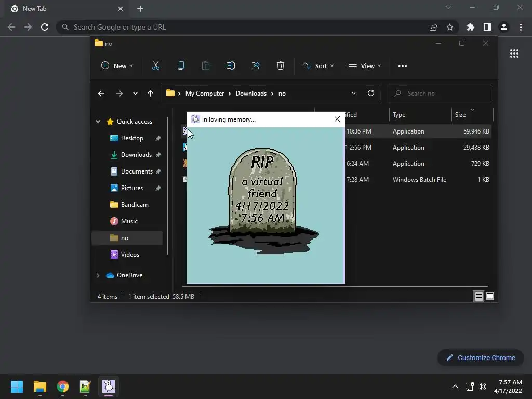Click the Share icon in Explorer toolbar
This screenshot has height=399, width=532.
pos(256,65)
